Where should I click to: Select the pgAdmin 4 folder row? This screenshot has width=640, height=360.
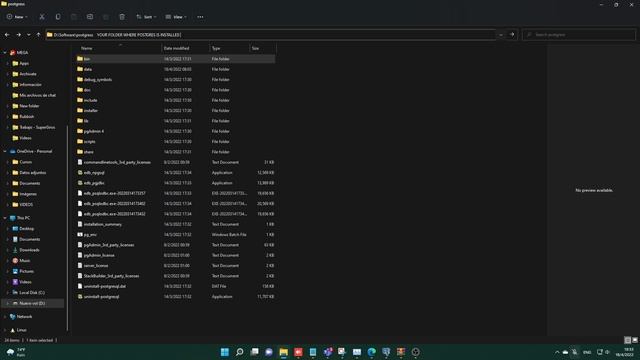pyautogui.click(x=176, y=131)
